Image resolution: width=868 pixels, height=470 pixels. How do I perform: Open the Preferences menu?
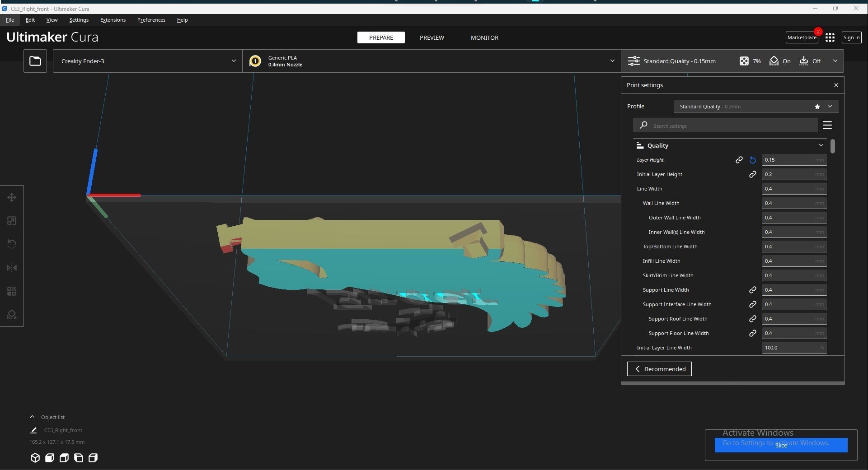[x=151, y=20]
